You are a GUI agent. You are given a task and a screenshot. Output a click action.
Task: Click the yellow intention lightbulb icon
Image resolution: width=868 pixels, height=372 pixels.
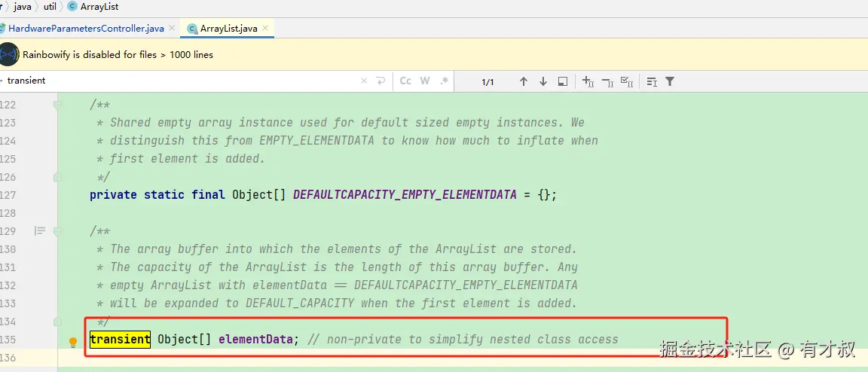pyautogui.click(x=72, y=343)
